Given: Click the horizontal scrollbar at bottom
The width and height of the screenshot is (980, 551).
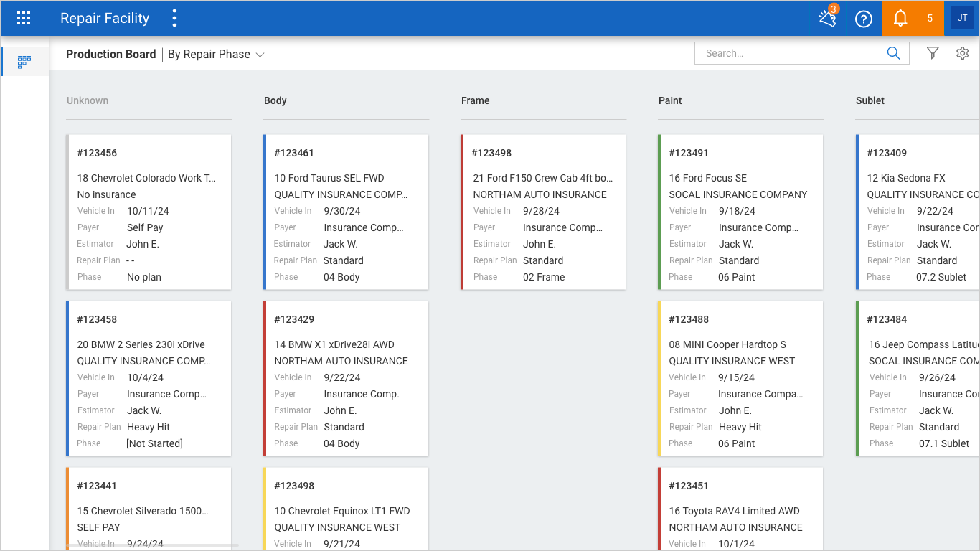Looking at the screenshot, I should (x=152, y=546).
